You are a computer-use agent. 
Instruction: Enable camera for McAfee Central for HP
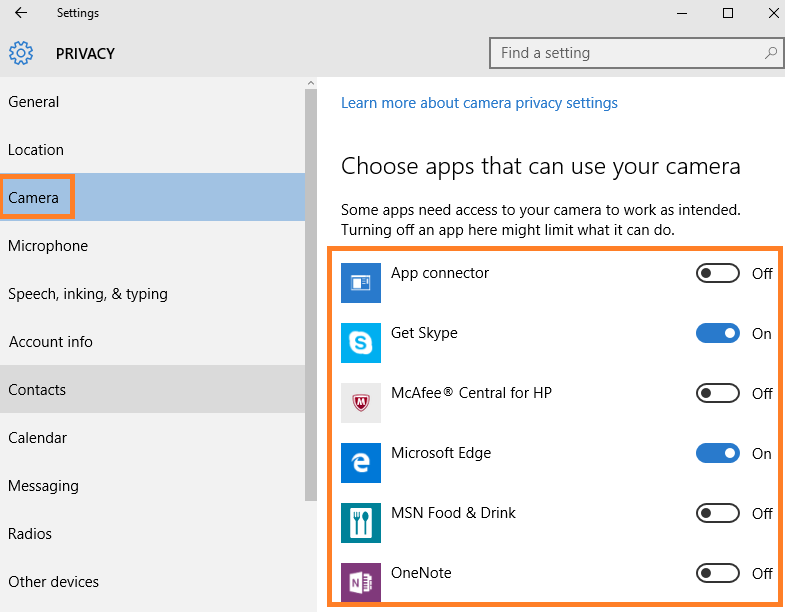[x=717, y=393]
